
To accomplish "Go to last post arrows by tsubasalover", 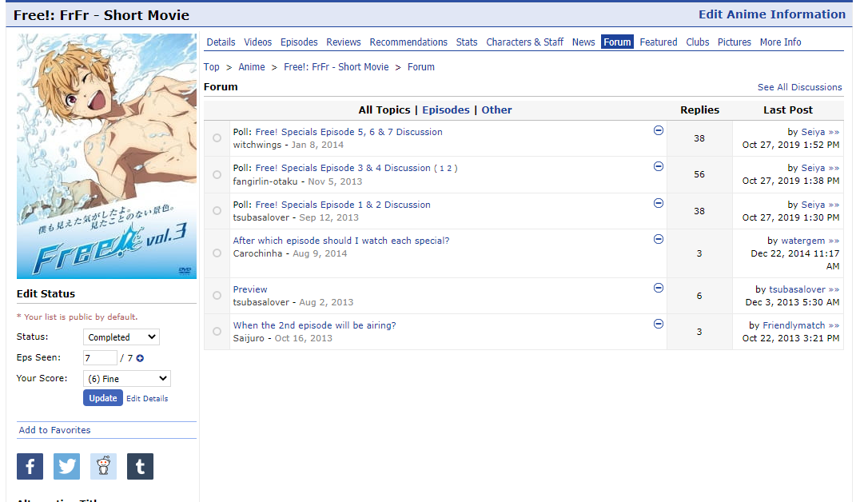I will [834, 289].
